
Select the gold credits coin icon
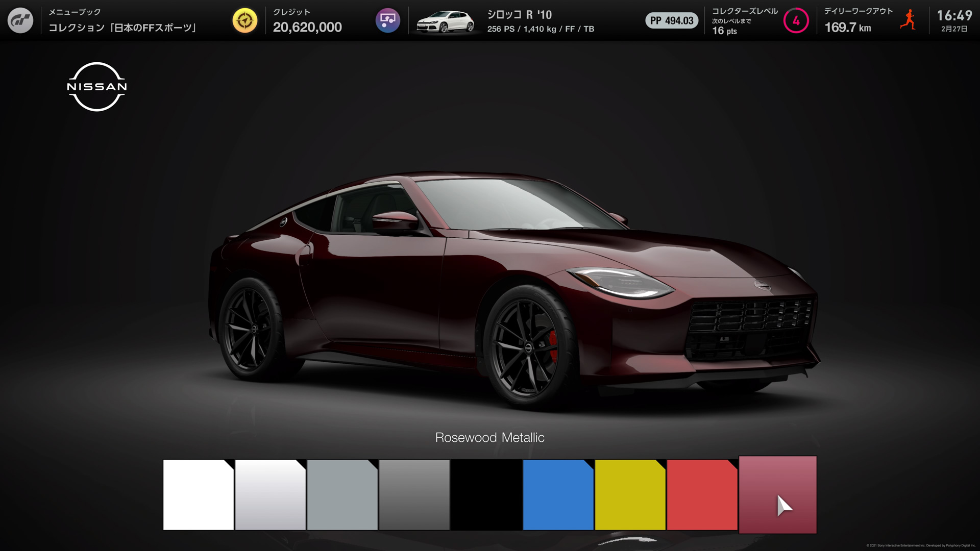pos(246,20)
